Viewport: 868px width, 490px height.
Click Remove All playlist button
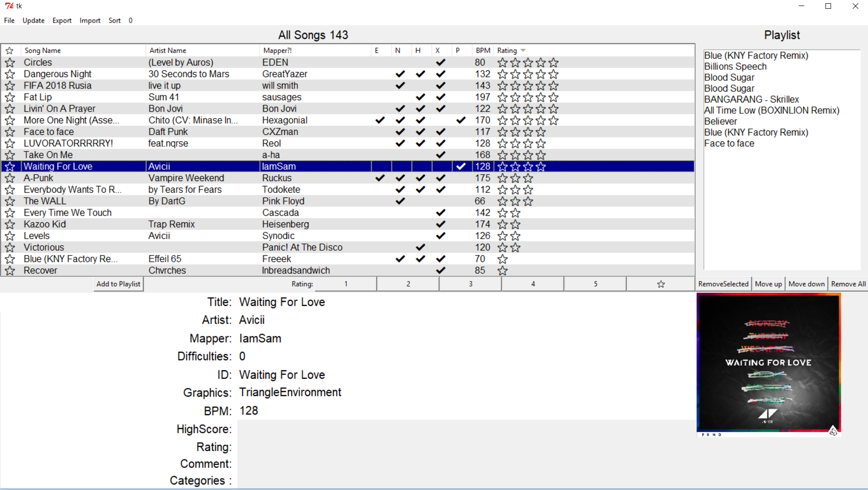(x=848, y=284)
